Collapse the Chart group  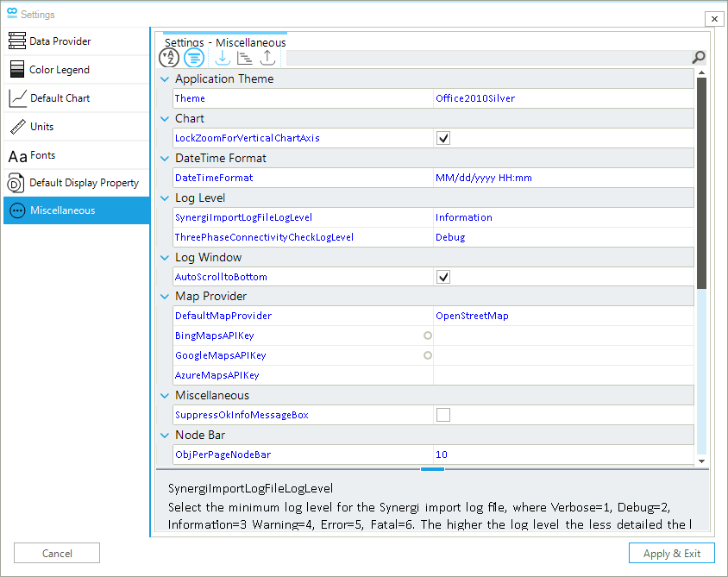(x=165, y=119)
